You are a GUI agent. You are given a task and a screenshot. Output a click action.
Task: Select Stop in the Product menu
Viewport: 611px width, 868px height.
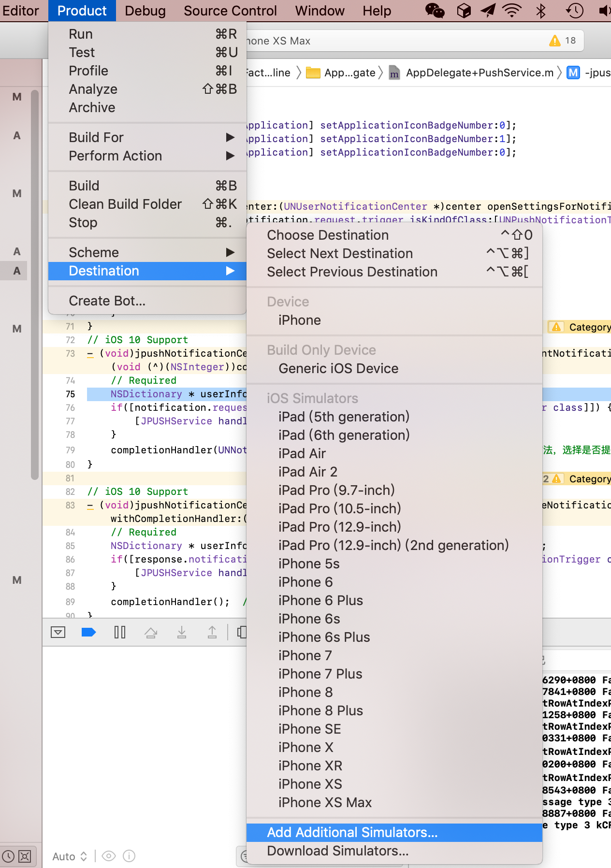coord(147,222)
